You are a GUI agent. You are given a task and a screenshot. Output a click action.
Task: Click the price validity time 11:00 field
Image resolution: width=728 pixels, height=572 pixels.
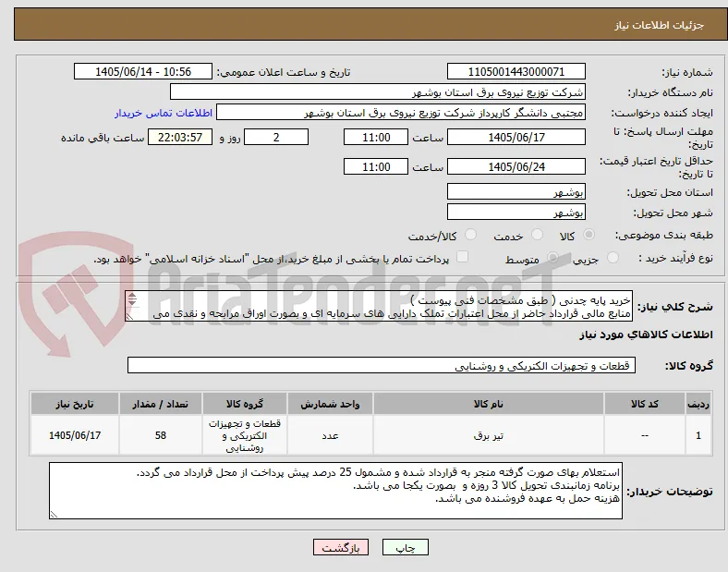(376, 166)
